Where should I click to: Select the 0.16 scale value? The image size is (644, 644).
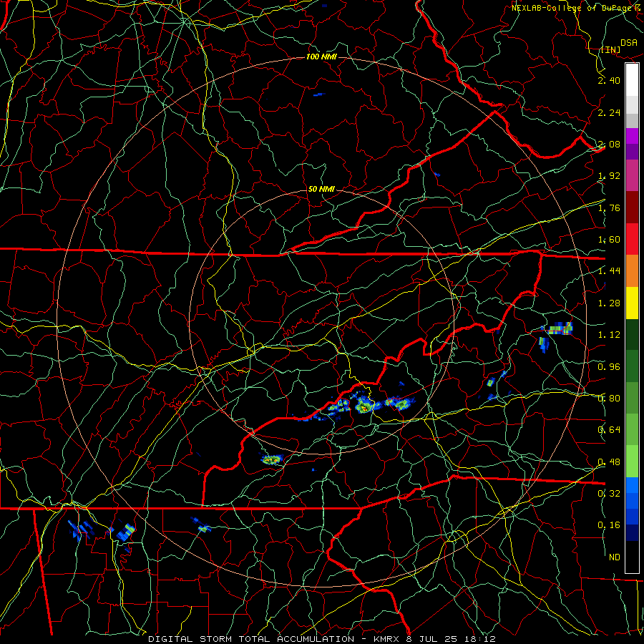coord(610,525)
